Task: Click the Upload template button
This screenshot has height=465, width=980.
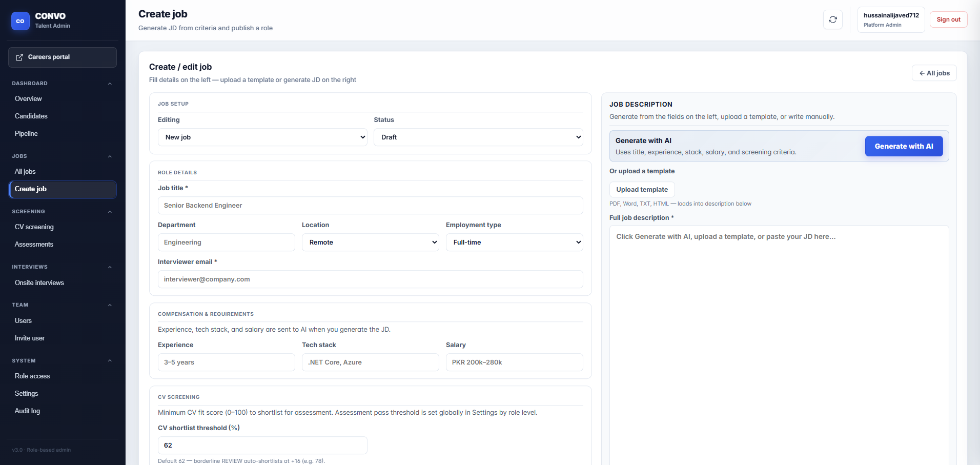Action: (642, 189)
